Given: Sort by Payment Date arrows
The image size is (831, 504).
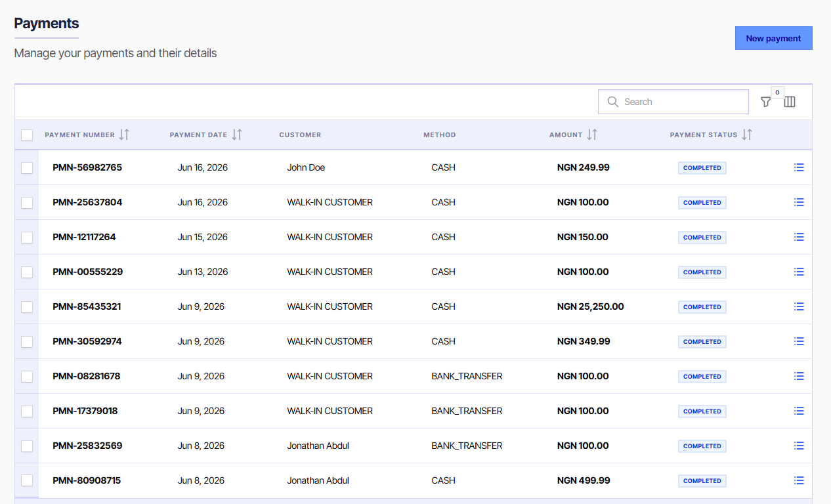Looking at the screenshot, I should pos(237,135).
